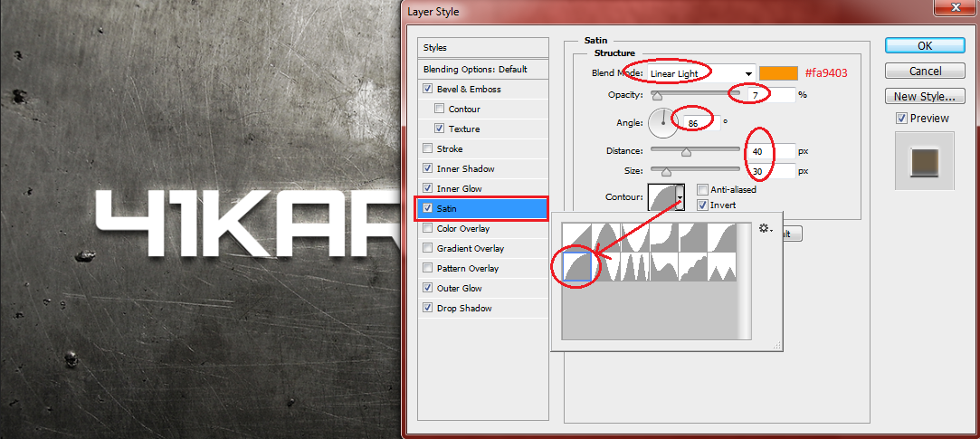Open the orange Satin color swatch
Viewport: 980px width, 439px height.
[778, 72]
